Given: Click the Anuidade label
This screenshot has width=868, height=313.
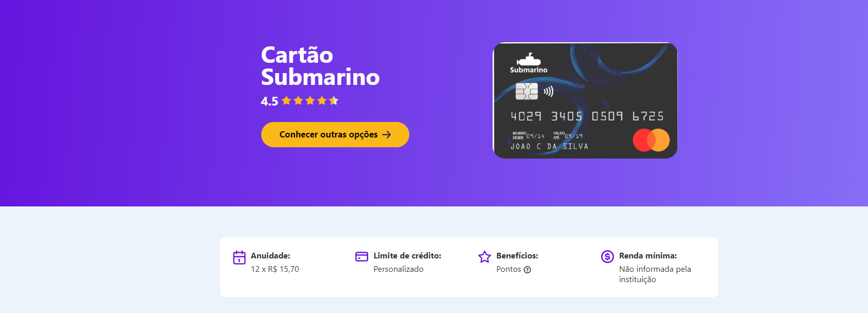Looking at the screenshot, I should (270, 256).
